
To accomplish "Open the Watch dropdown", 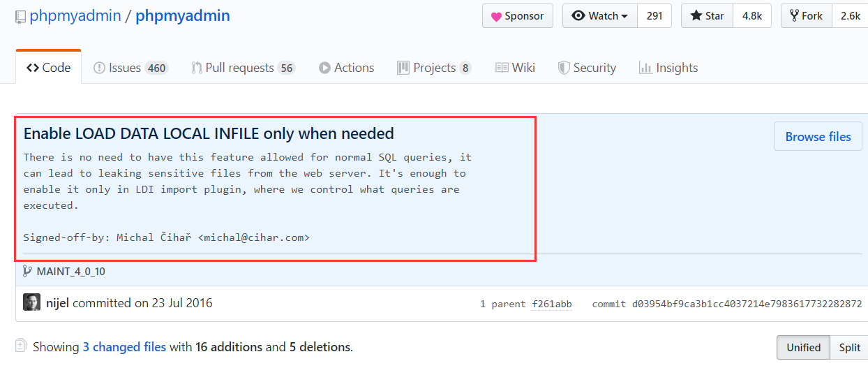I will (600, 16).
